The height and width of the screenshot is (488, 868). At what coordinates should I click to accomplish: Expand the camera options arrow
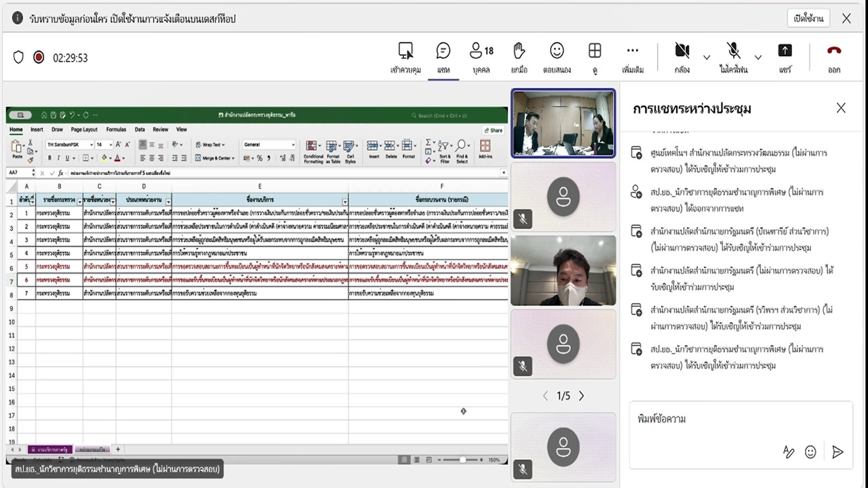[707, 58]
